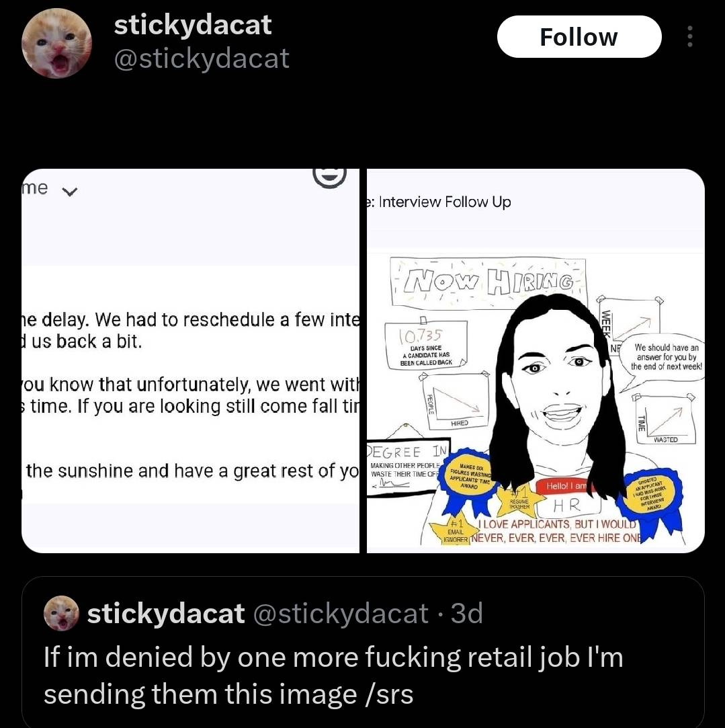Click the Time Wasted chart poster
The width and height of the screenshot is (725, 728).
[664, 419]
